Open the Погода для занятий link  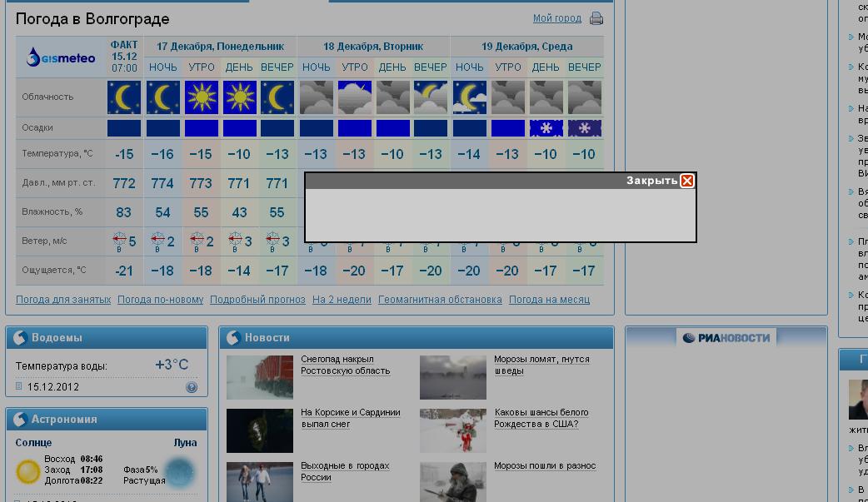tap(63, 300)
